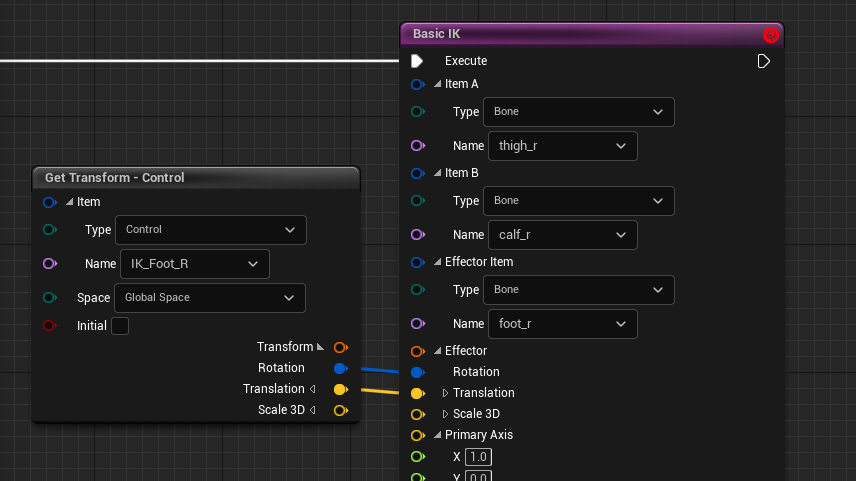Open the IK_Foot_R Name dropdown
The image size is (856, 481).
tap(195, 264)
